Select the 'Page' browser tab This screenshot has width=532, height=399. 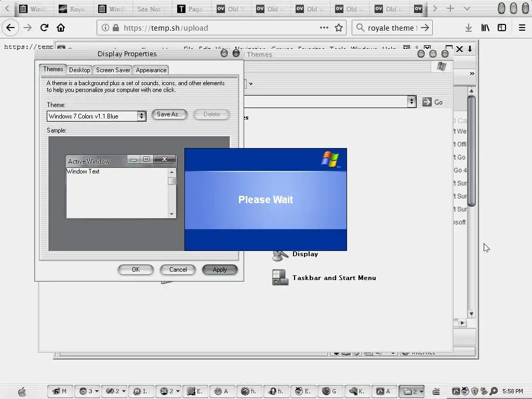(191, 9)
